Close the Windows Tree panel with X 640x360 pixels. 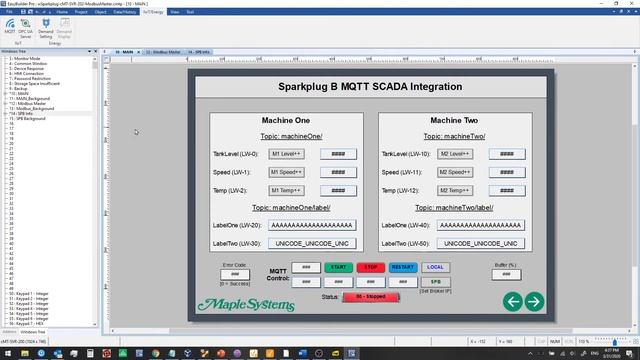[96, 51]
